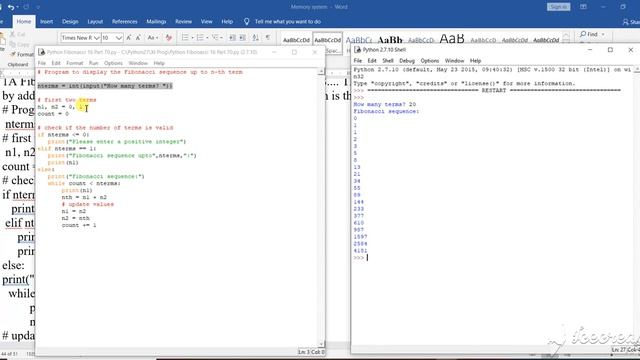Click the 'nth = n1 + n2' code line
The height and width of the screenshot is (360, 640).
pos(84,197)
